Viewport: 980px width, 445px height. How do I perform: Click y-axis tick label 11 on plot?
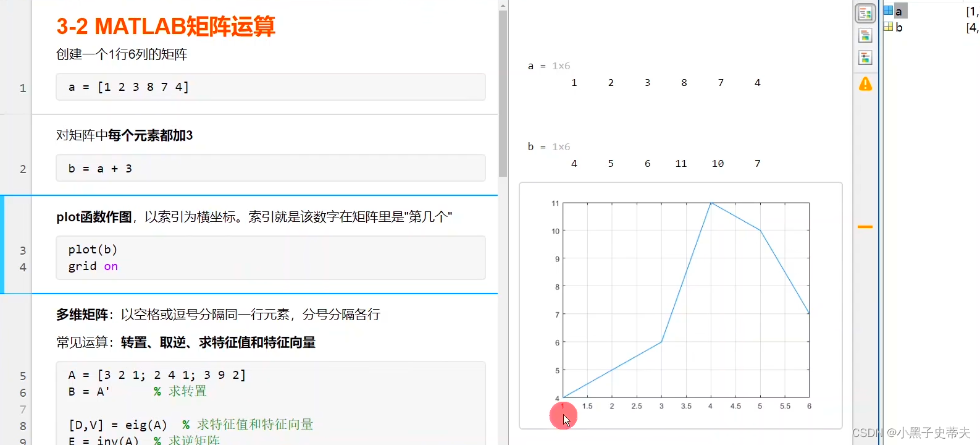pyautogui.click(x=555, y=203)
